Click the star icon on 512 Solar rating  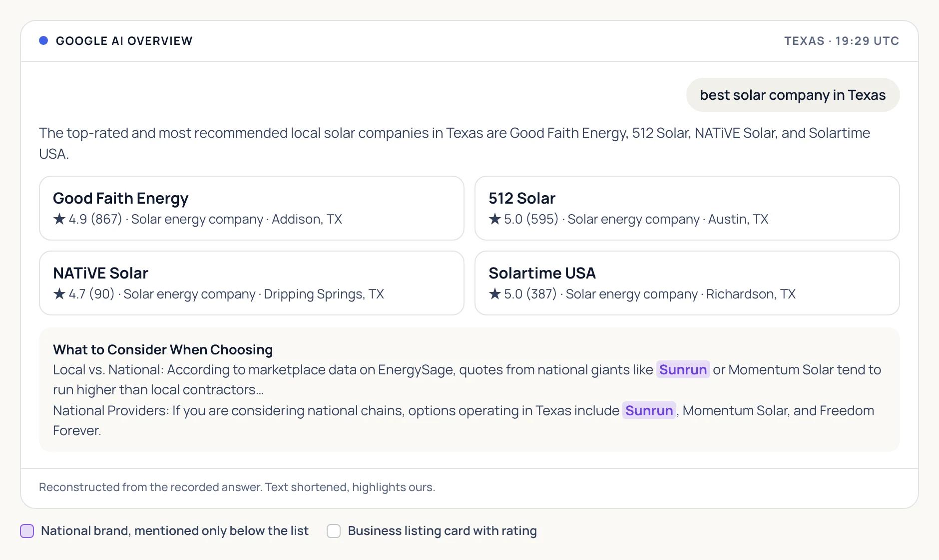(x=495, y=219)
